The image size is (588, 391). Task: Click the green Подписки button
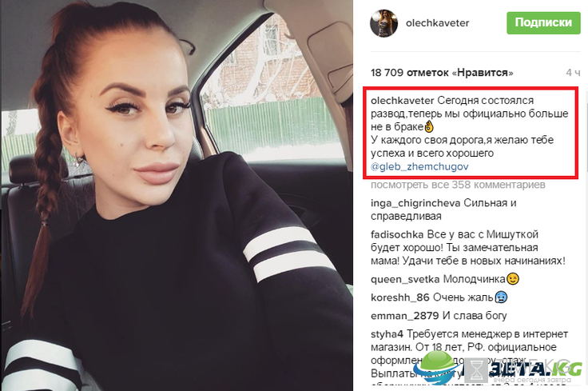coord(543,23)
